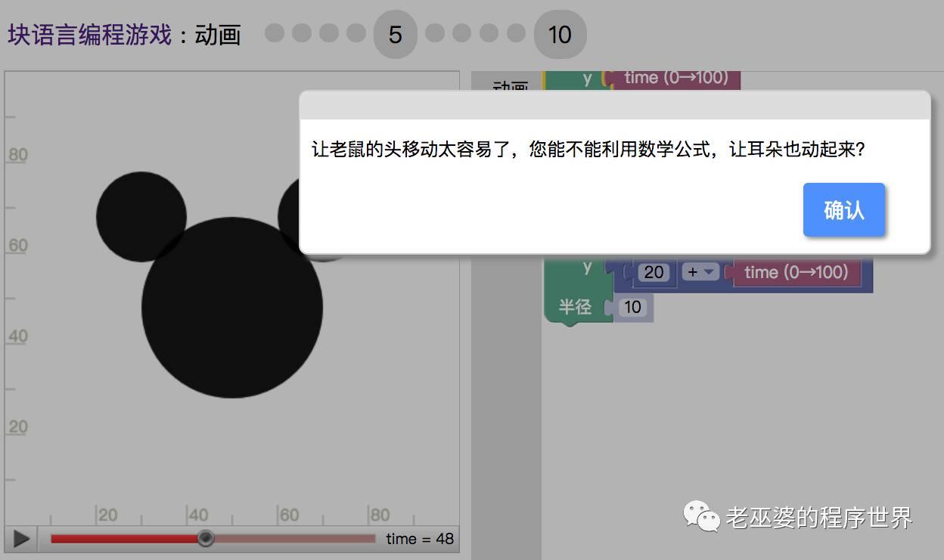Image resolution: width=944 pixels, height=560 pixels.
Task: Open the + operator dropdown in math block
Action: tap(700, 272)
